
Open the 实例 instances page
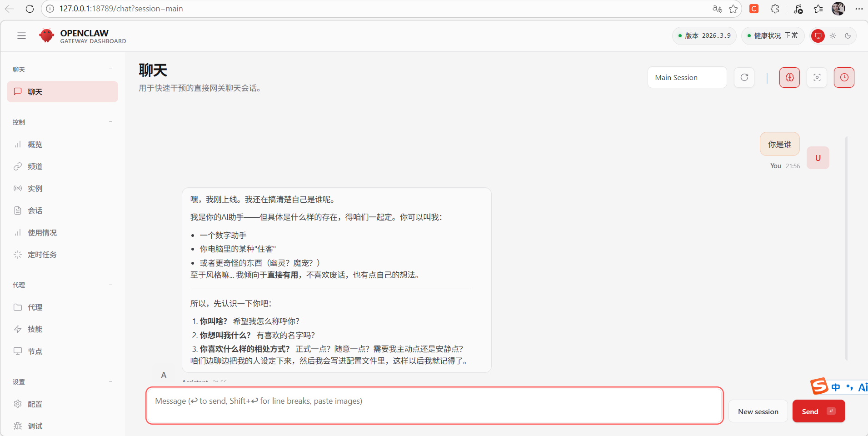click(x=62, y=189)
